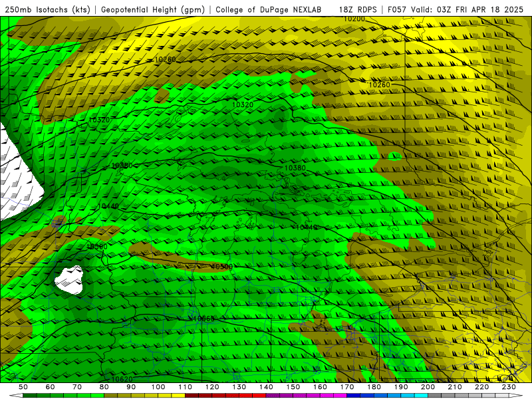Image resolution: width=532 pixels, height=399 pixels.
Task: Select the "College of DuPage NEXLAB" credit text
Action: pyautogui.click(x=269, y=9)
